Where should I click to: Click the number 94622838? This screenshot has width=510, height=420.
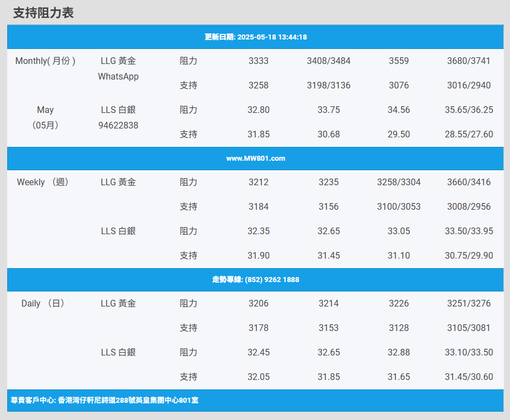coord(118,125)
